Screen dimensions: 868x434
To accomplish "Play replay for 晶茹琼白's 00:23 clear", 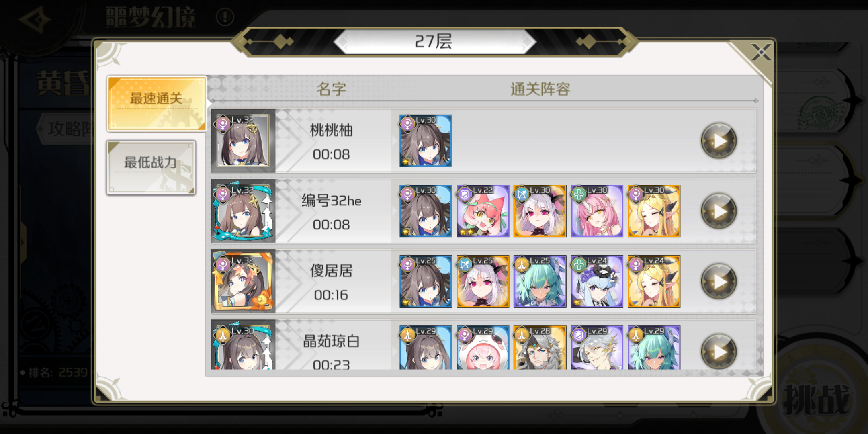I will (719, 351).
